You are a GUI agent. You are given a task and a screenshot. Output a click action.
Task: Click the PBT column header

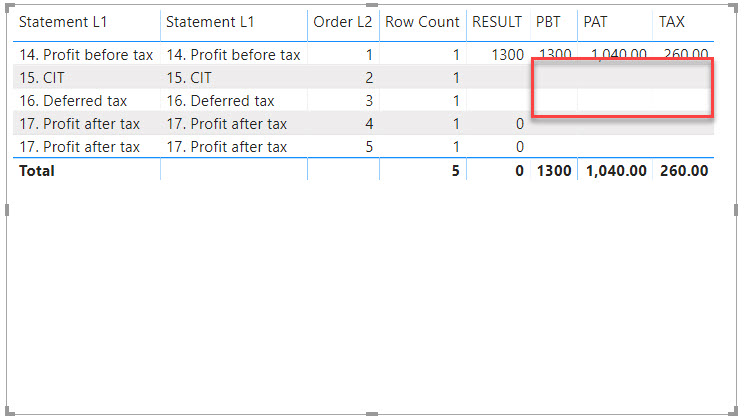pyautogui.click(x=548, y=22)
